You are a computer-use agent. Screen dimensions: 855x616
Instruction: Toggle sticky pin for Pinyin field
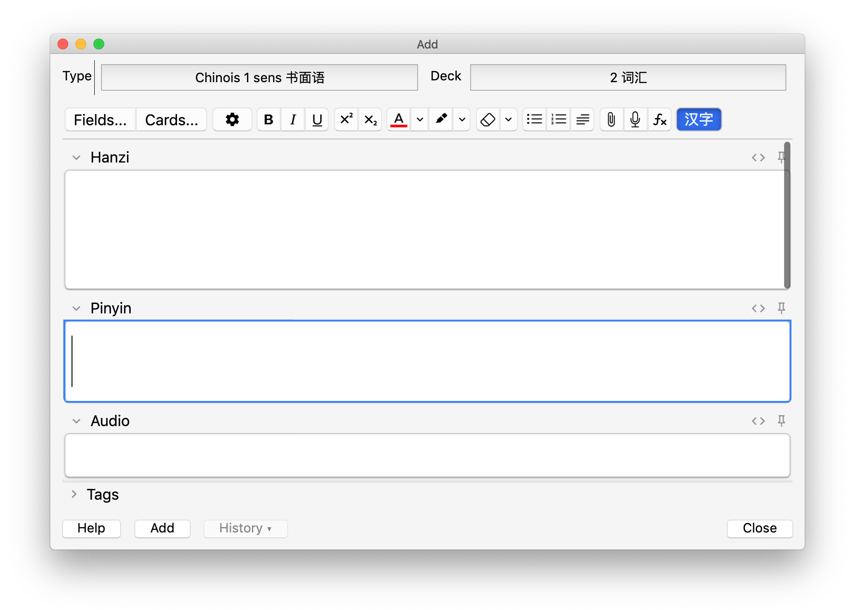[x=781, y=308]
